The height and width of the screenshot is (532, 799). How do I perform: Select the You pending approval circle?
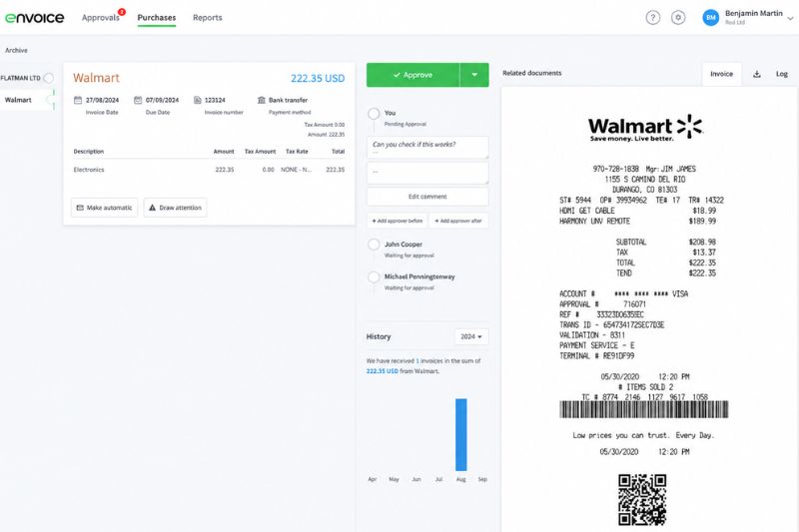tap(374, 114)
